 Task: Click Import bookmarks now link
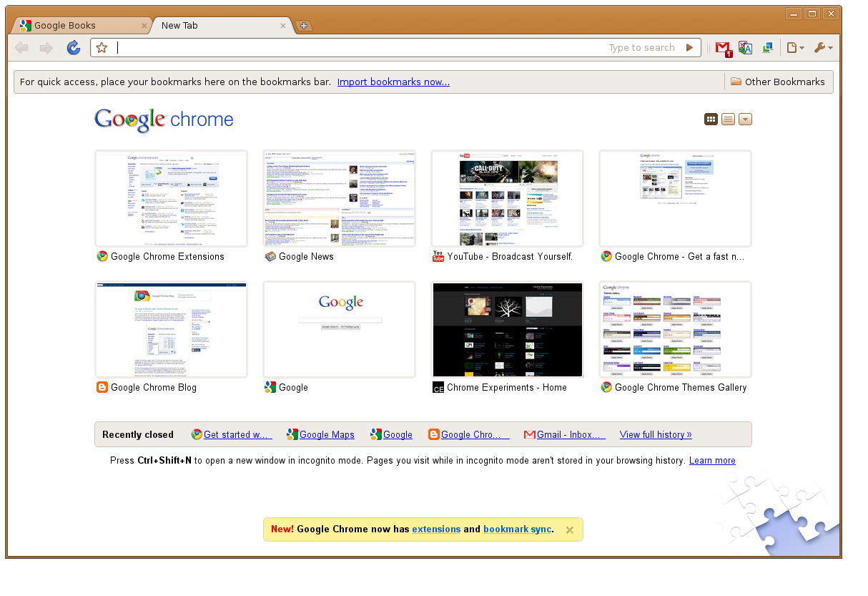(393, 82)
